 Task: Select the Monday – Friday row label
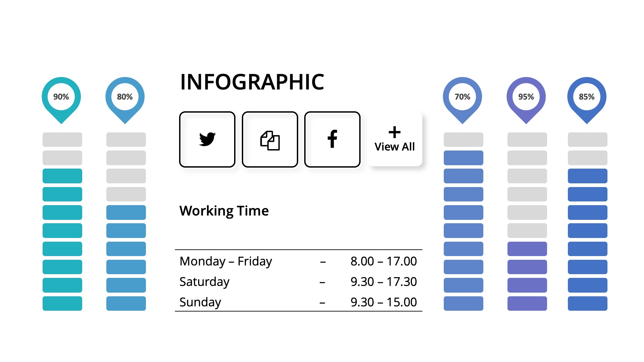[x=226, y=261]
